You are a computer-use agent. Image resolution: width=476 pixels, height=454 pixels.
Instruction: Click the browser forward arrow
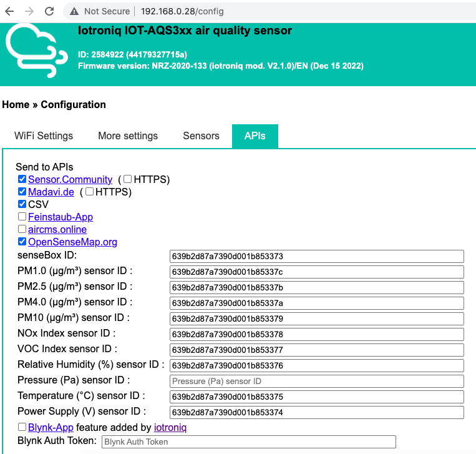click(x=29, y=11)
